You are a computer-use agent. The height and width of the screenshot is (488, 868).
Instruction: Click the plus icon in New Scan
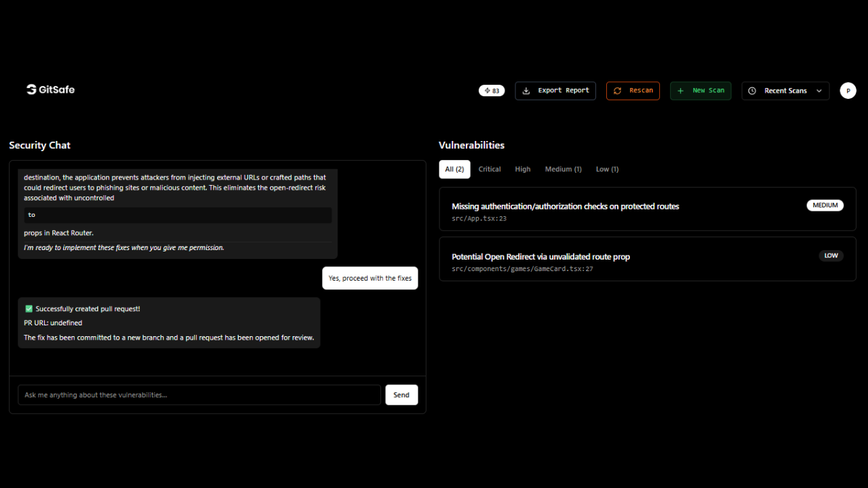coord(681,90)
